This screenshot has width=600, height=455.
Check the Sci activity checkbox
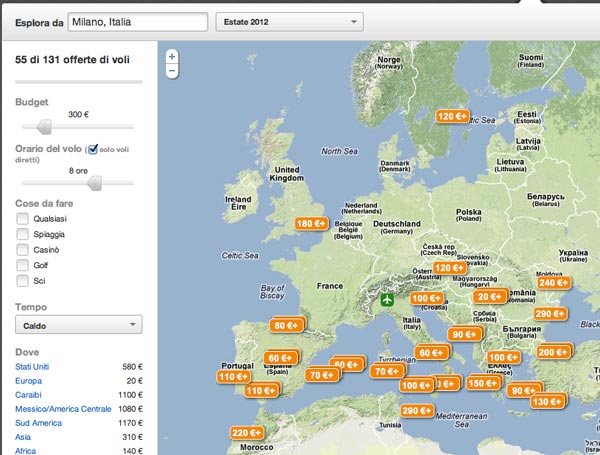pyautogui.click(x=22, y=281)
